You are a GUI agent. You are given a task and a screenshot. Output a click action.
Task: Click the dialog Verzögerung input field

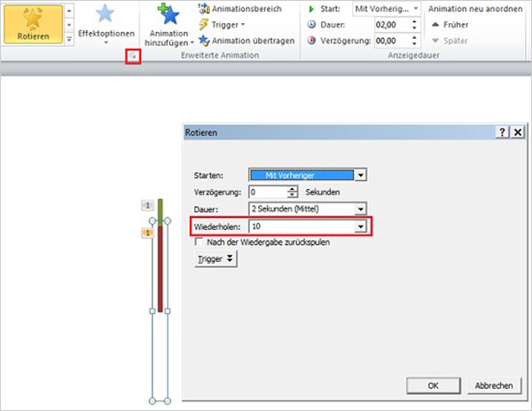coord(268,193)
